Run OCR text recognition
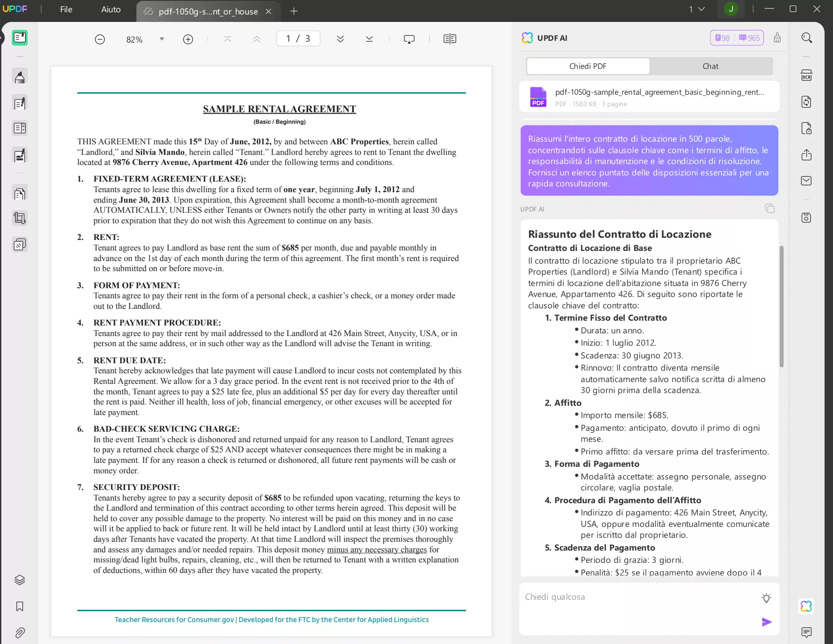Viewport: 833px width, 644px height. tap(807, 75)
